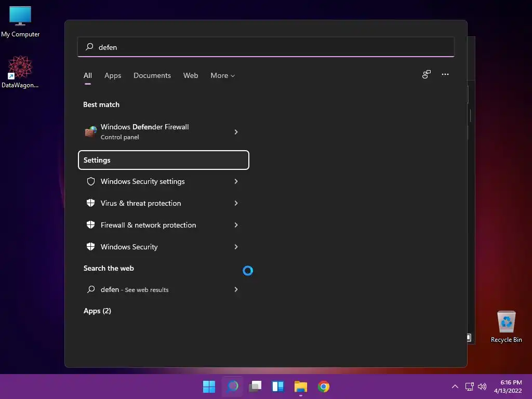Image resolution: width=532 pixels, height=399 pixels.
Task: Expand Virus & threat protection chevron
Action: [236, 203]
